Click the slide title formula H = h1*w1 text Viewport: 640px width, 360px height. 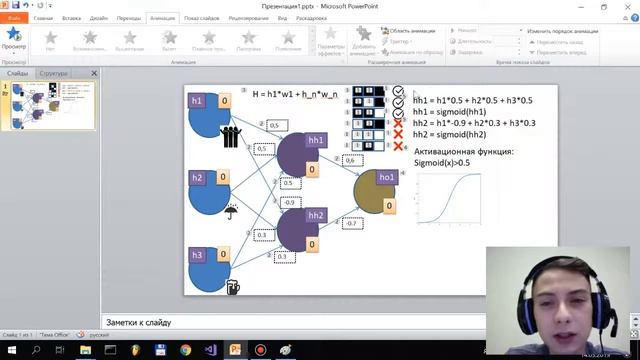click(295, 94)
